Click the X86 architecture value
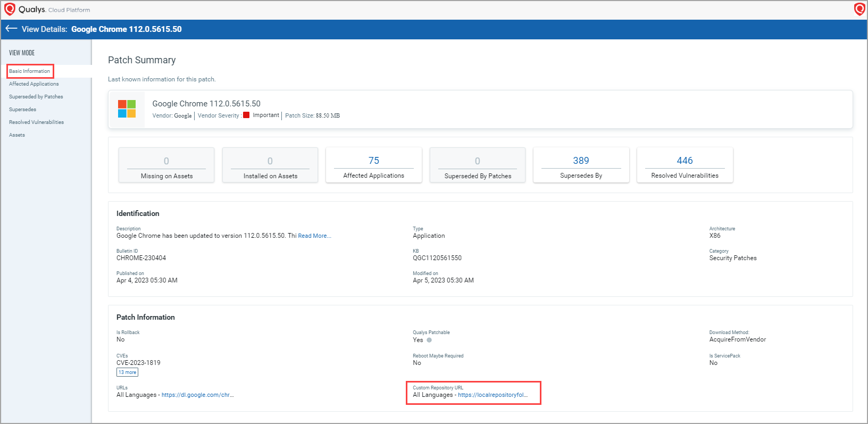868x424 pixels. pyautogui.click(x=715, y=236)
